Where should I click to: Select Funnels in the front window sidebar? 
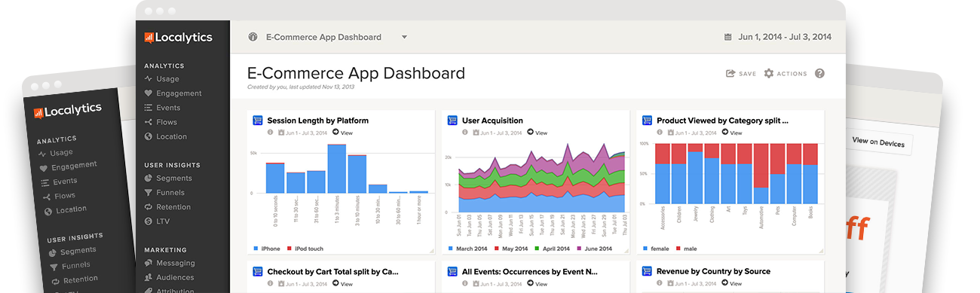pos(164,193)
